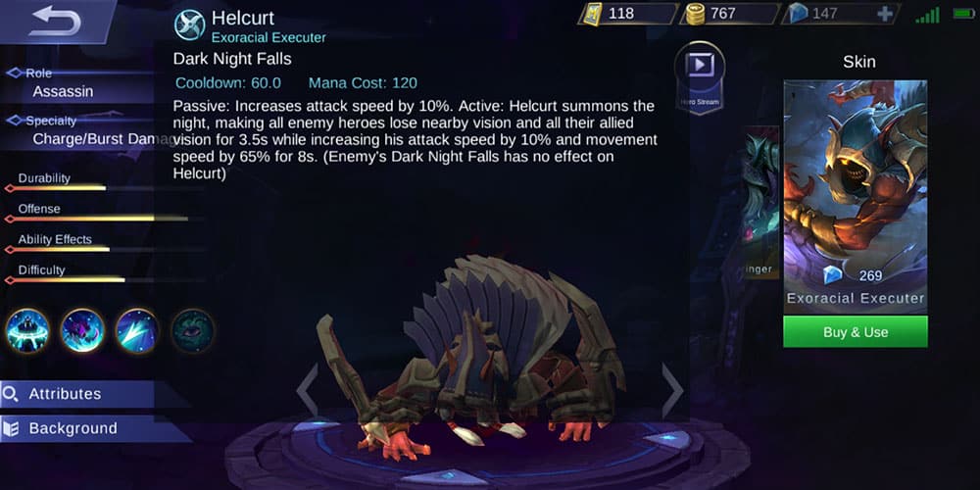Select Helcurt's first skill icon

(x=28, y=330)
